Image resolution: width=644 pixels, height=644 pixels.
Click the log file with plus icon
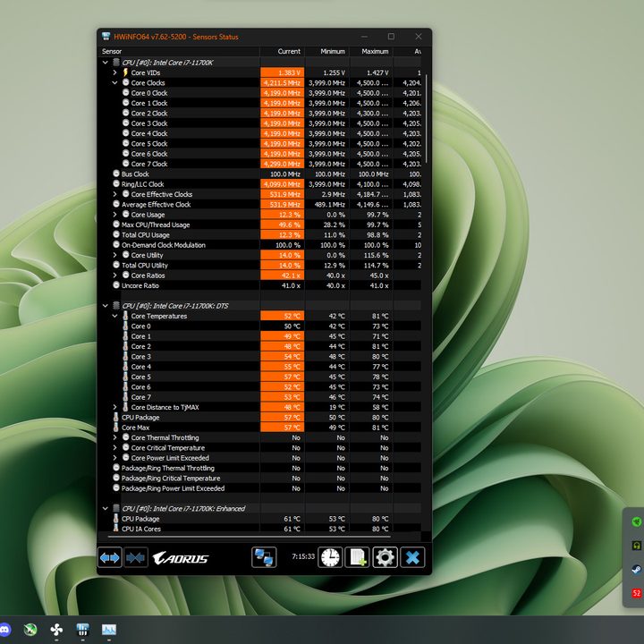point(357,557)
